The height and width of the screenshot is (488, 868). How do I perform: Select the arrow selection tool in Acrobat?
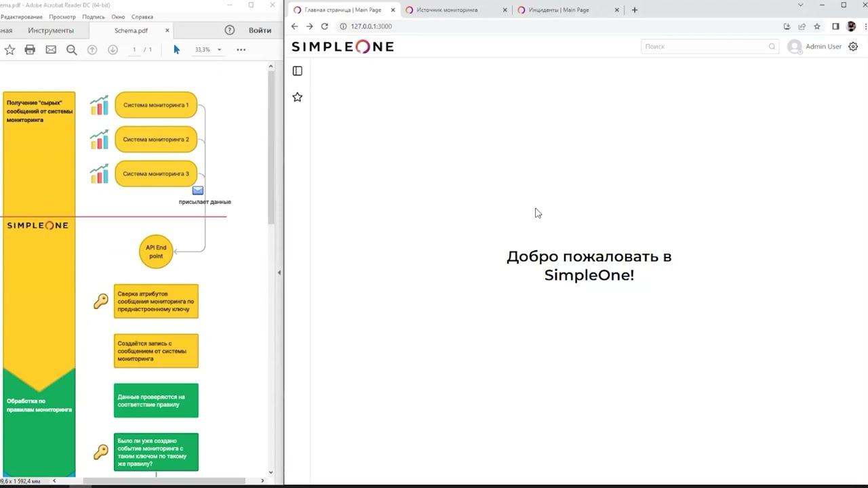176,49
